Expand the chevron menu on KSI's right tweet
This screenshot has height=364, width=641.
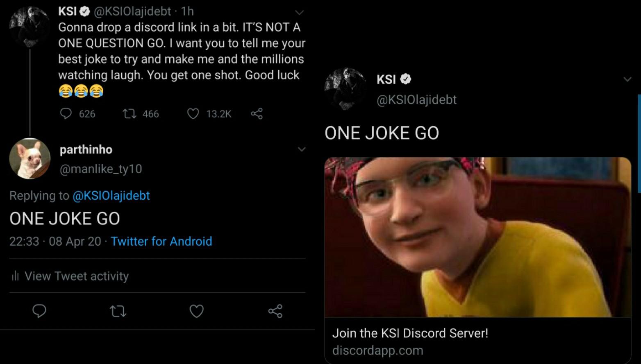[627, 79]
